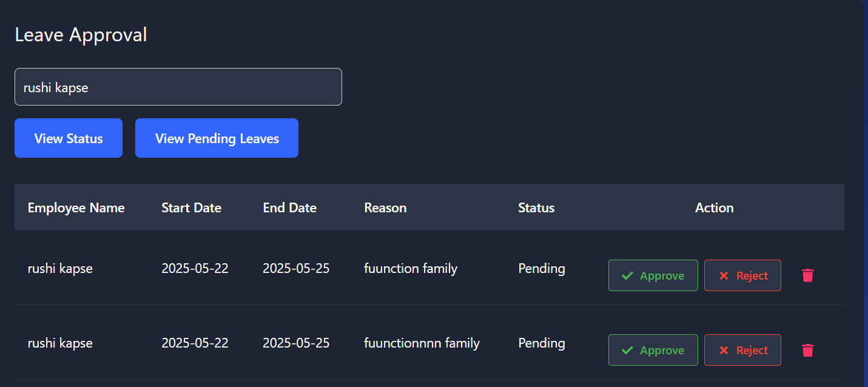Reject the 'fuunction family' leave request
The width and height of the screenshot is (868, 387).
pos(742,275)
